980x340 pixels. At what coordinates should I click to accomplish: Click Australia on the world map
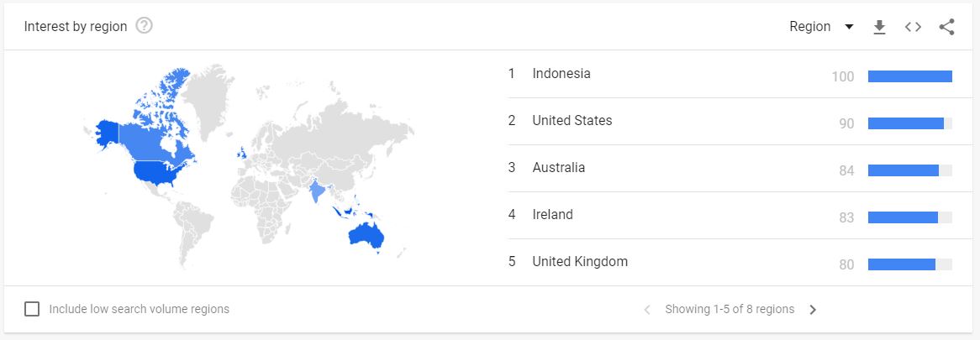[x=366, y=236]
